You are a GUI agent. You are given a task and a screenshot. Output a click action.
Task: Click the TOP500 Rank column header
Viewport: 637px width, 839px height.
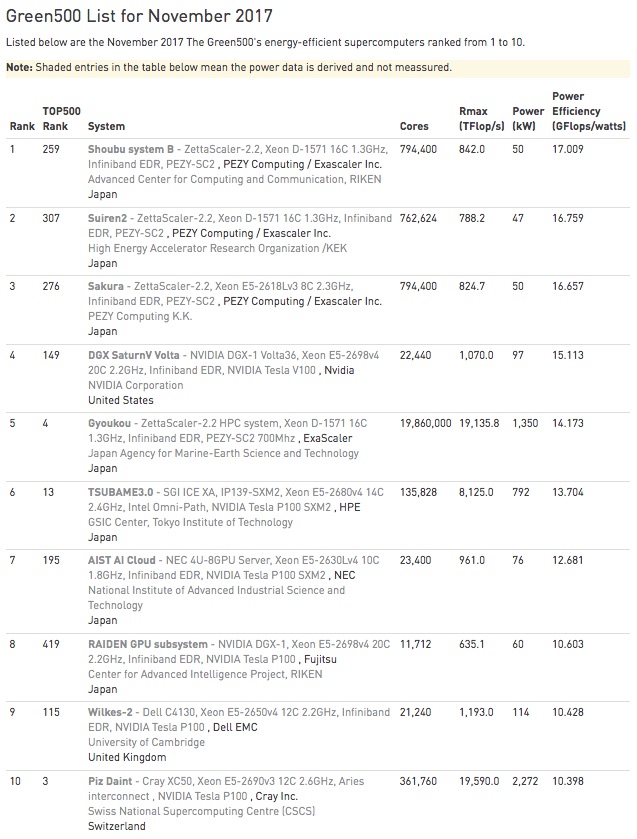pos(61,118)
